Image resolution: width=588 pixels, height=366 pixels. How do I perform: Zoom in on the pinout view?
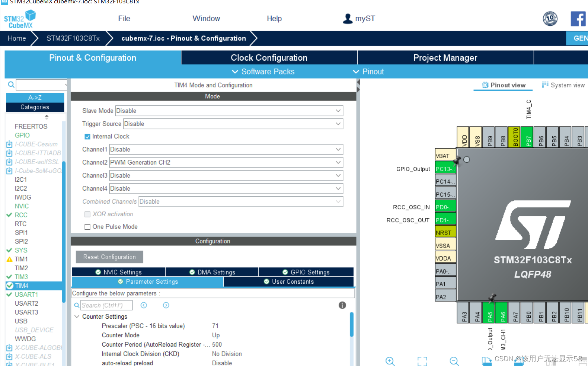[x=390, y=361]
